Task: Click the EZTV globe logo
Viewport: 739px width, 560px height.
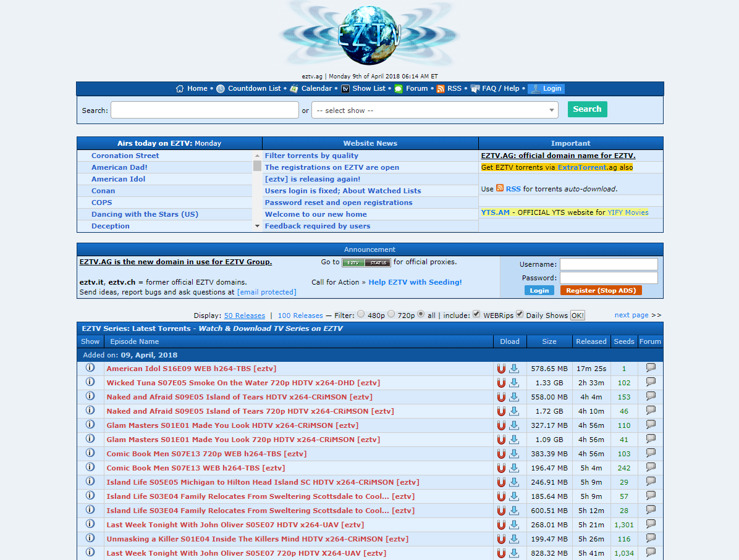Action: (369, 35)
